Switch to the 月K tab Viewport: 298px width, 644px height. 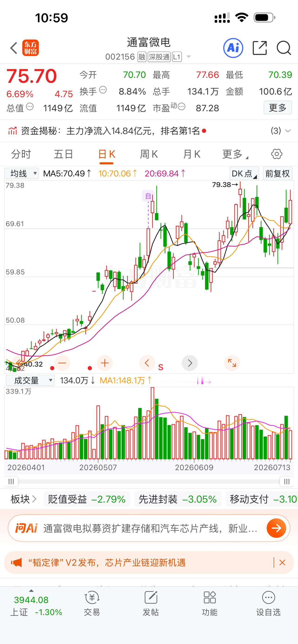pyautogui.click(x=192, y=154)
